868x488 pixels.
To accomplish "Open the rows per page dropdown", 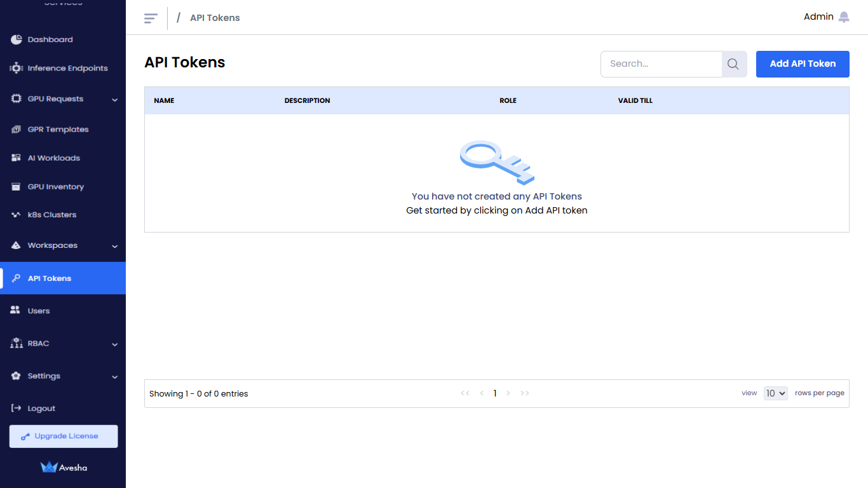I will coord(775,393).
